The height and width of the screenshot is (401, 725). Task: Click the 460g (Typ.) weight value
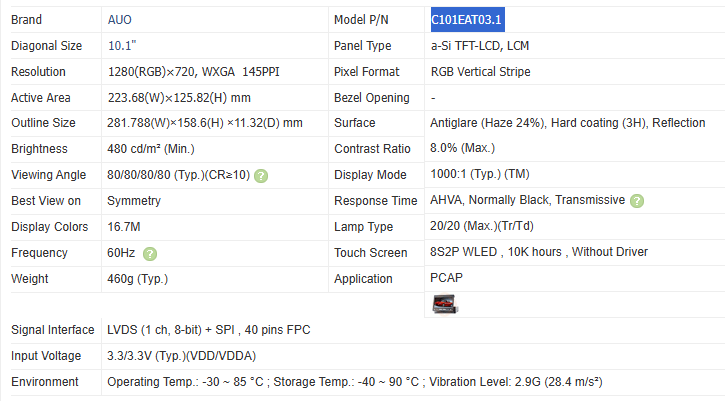(139, 279)
